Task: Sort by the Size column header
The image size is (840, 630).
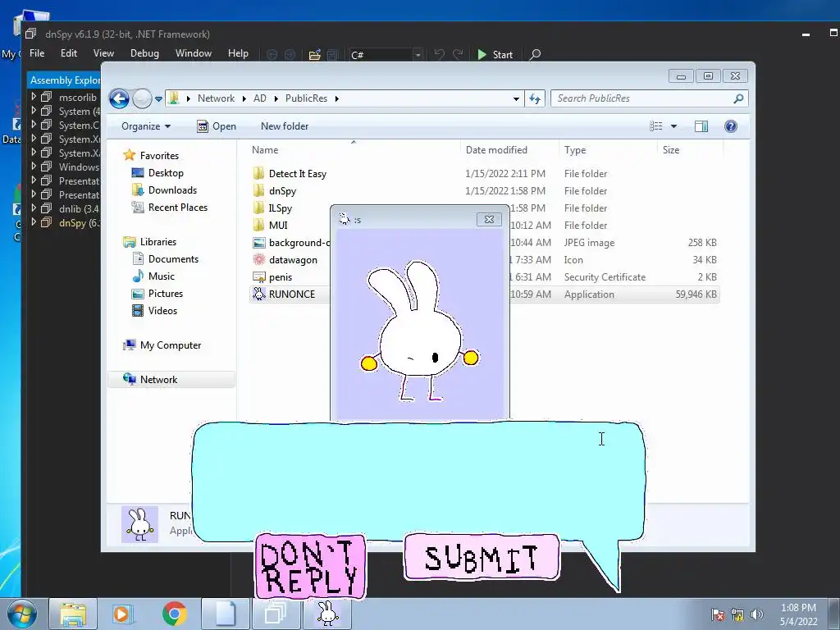Action: (671, 150)
